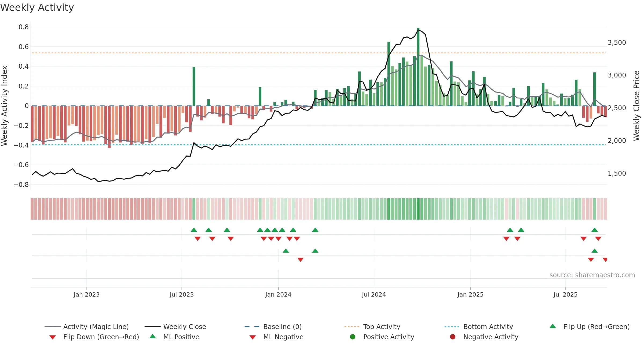This screenshot has height=362, width=644.
Task: Toggle the Flip Down (Green→Red) legend entry
Action: 94,337
